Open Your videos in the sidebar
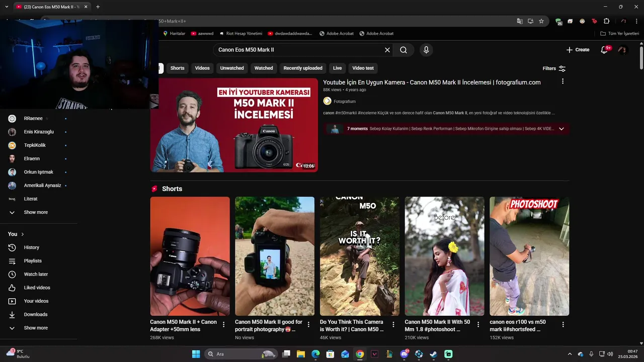644x362 pixels. pos(36,301)
